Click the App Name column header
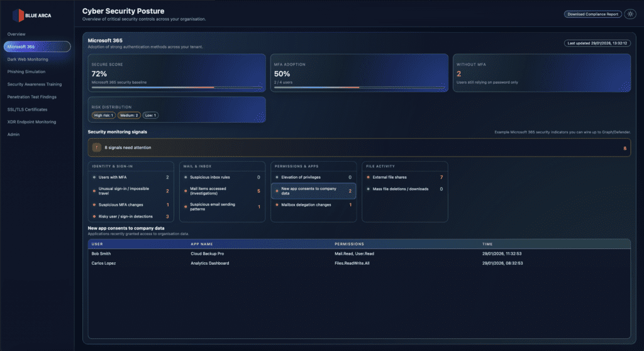 click(202, 243)
